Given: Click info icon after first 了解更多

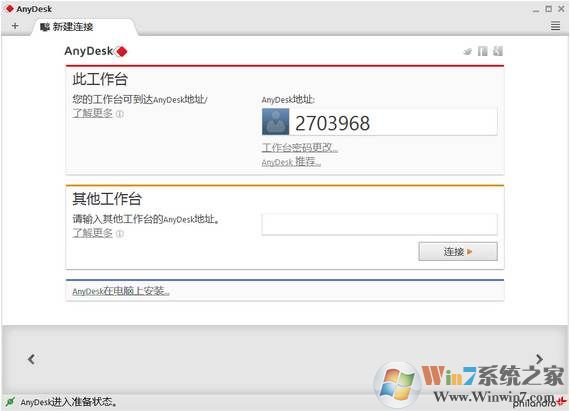Looking at the screenshot, I should [119, 114].
